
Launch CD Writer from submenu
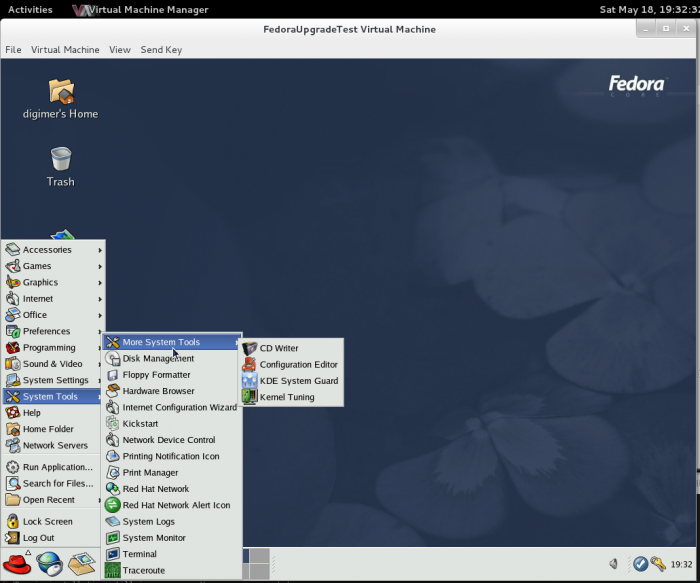pos(279,348)
